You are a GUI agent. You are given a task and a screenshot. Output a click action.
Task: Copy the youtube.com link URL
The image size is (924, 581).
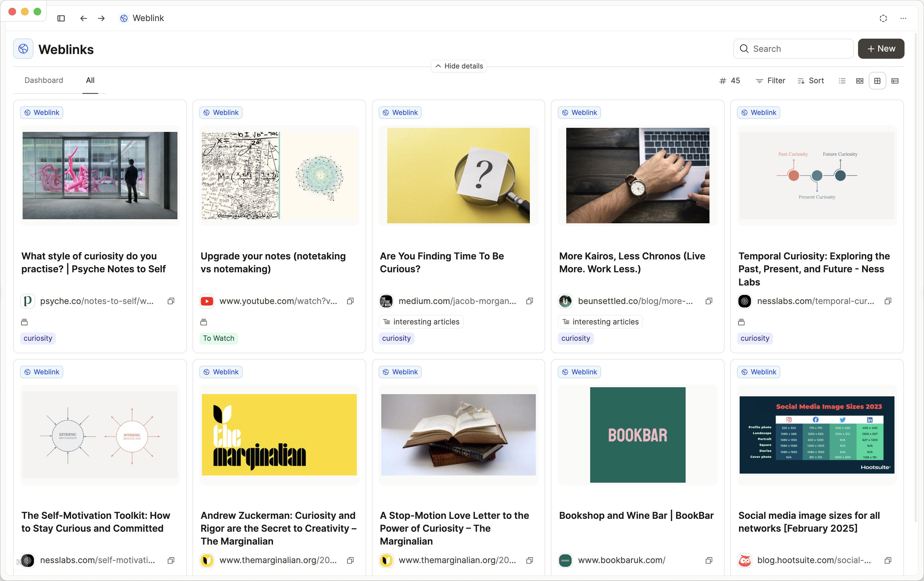tap(350, 301)
